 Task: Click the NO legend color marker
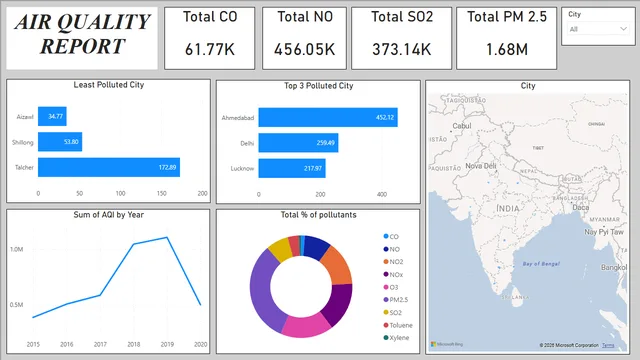[386, 249]
